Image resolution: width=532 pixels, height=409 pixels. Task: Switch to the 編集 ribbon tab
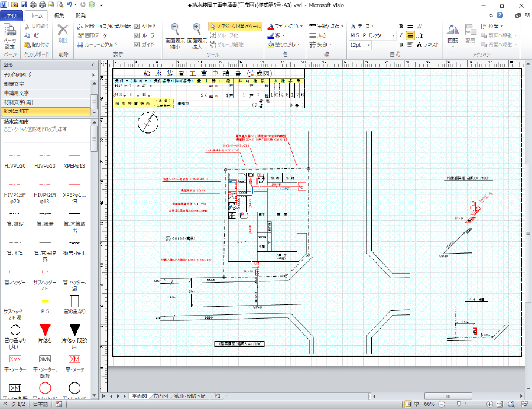tap(59, 15)
